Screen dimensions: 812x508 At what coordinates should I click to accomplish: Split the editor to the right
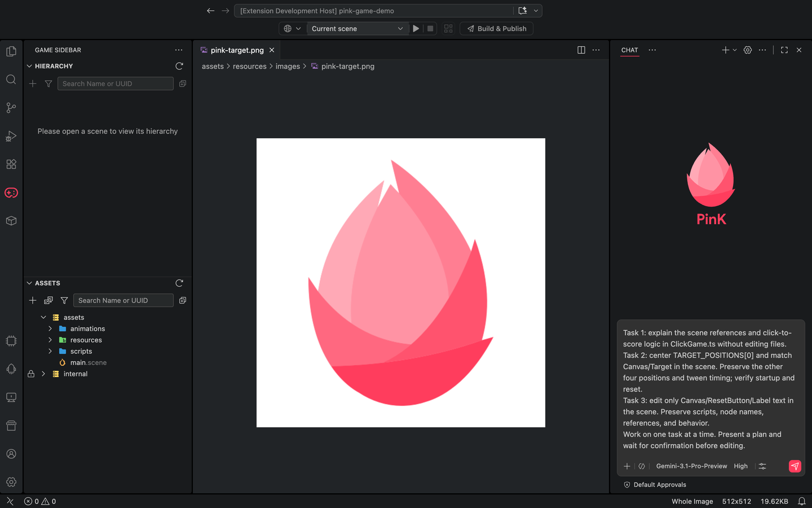581,50
